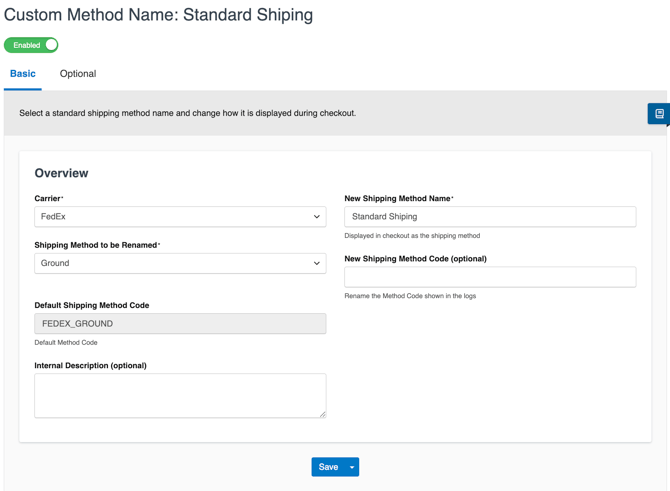Click the Internal Description text area
This screenshot has height=491, width=670.
tap(180, 396)
